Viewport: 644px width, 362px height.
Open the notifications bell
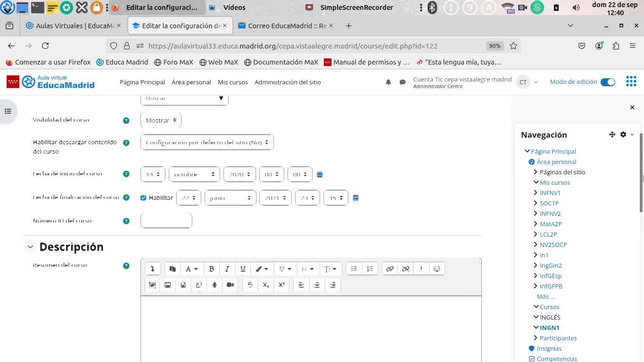388,82
